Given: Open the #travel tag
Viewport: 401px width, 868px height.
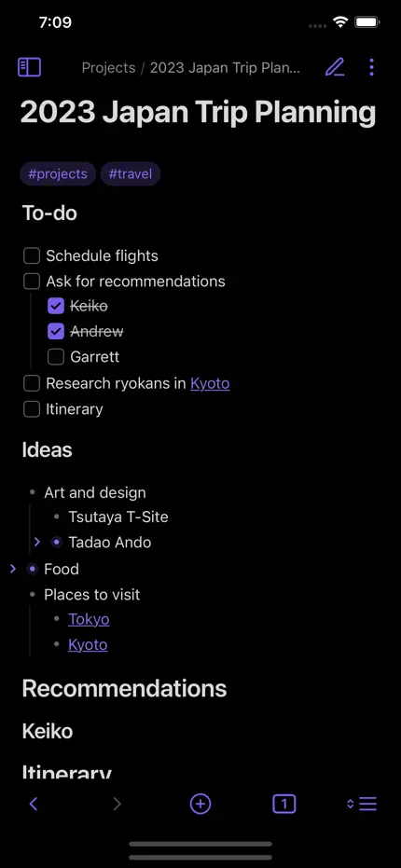Looking at the screenshot, I should coord(131,173).
